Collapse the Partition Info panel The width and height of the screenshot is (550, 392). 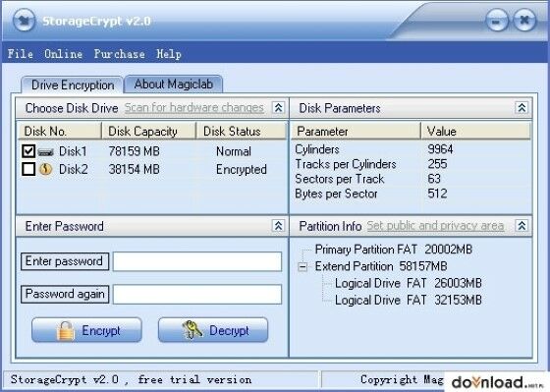click(522, 225)
